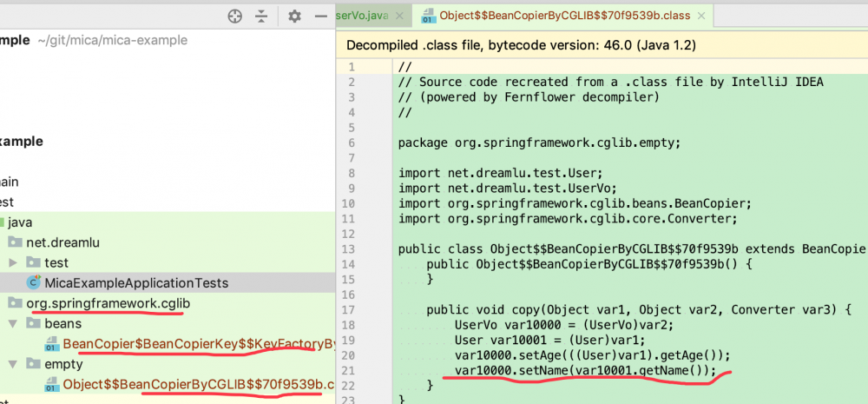Click the public class declaration line
Image resolution: width=868 pixels, height=404 pixels.
(632, 248)
